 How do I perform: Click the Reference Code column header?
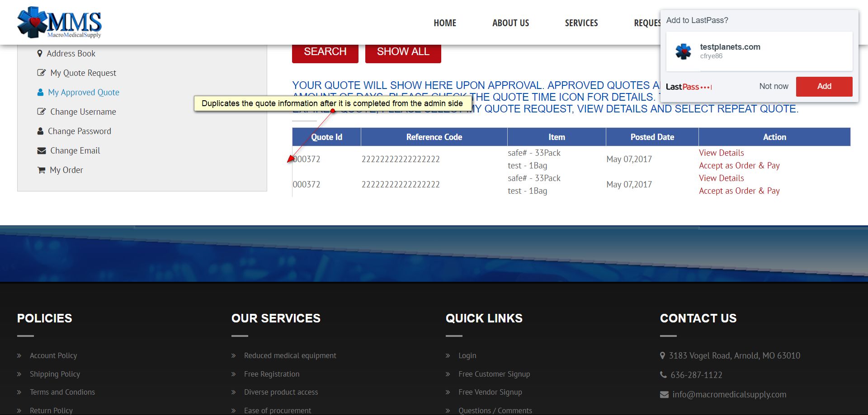point(434,137)
